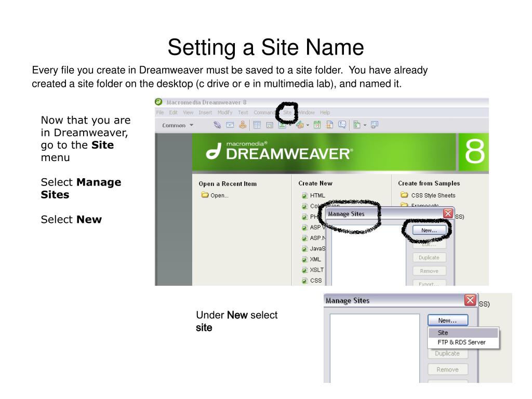The width and height of the screenshot is (532, 399).
Task: Create a new HTML document
Action: click(317, 195)
